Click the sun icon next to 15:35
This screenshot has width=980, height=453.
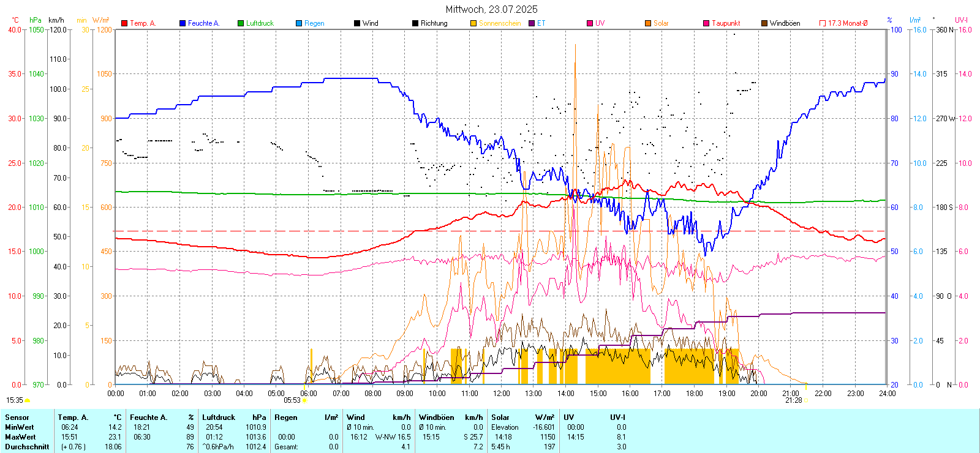(27, 400)
